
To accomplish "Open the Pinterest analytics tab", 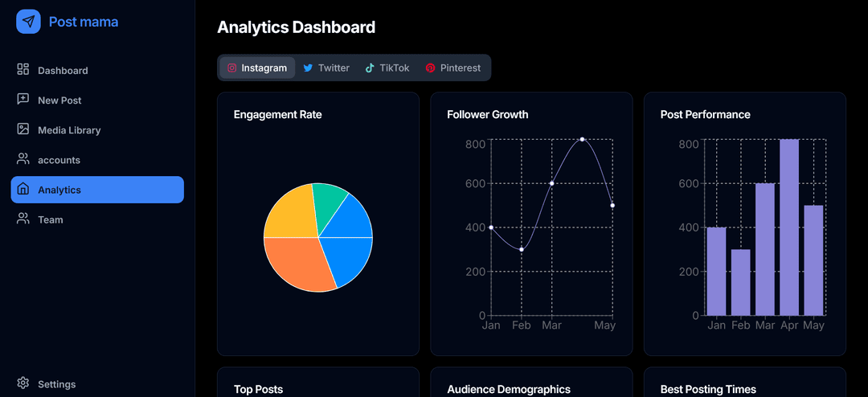I will (x=453, y=68).
